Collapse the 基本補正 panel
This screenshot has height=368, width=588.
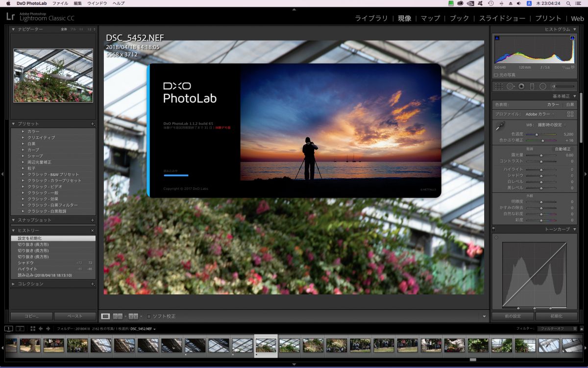coord(575,96)
